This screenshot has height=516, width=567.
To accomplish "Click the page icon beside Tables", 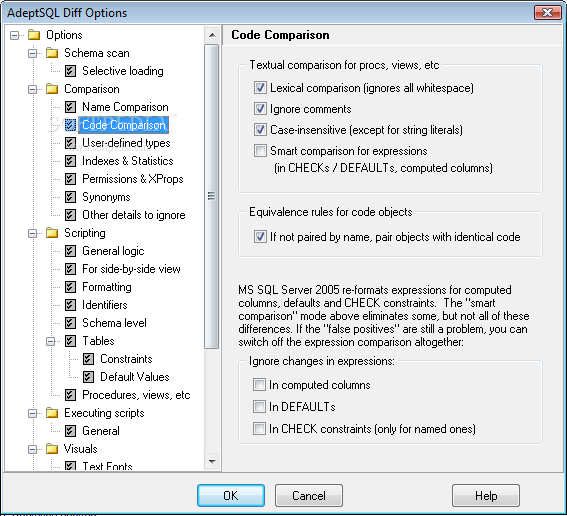I will (x=70, y=341).
